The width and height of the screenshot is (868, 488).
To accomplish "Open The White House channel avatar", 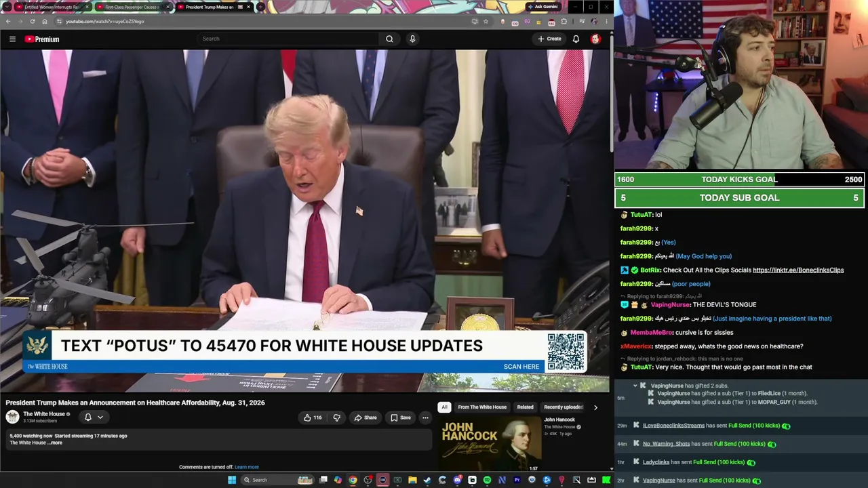I will tap(12, 417).
